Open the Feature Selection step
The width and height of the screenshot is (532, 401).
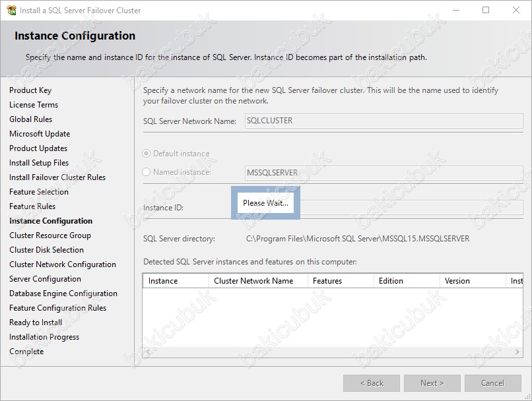point(39,192)
